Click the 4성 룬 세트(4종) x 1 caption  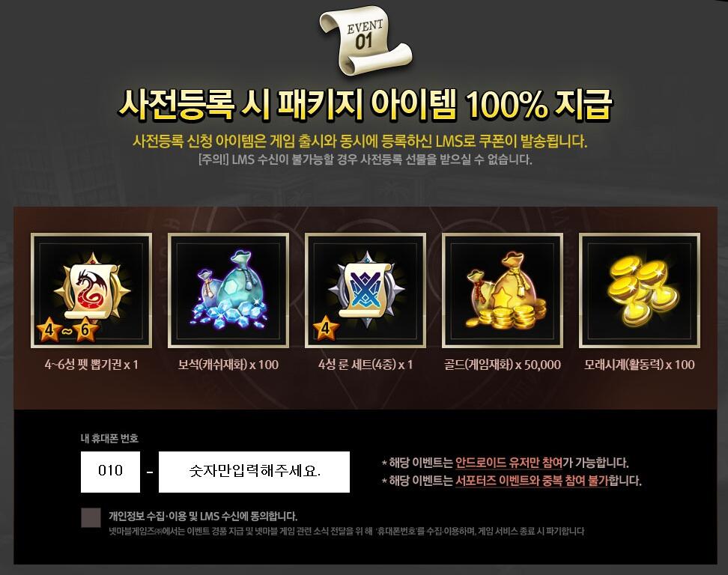[365, 365]
